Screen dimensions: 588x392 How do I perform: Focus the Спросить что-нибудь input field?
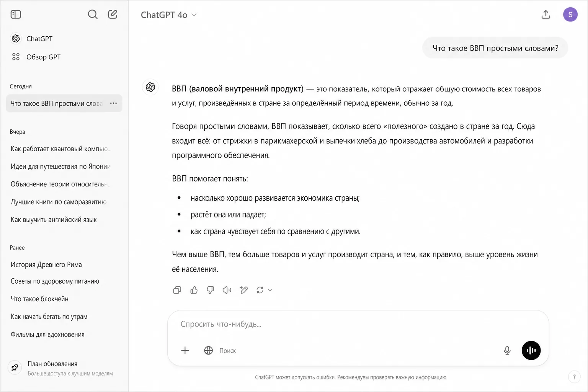click(358, 324)
